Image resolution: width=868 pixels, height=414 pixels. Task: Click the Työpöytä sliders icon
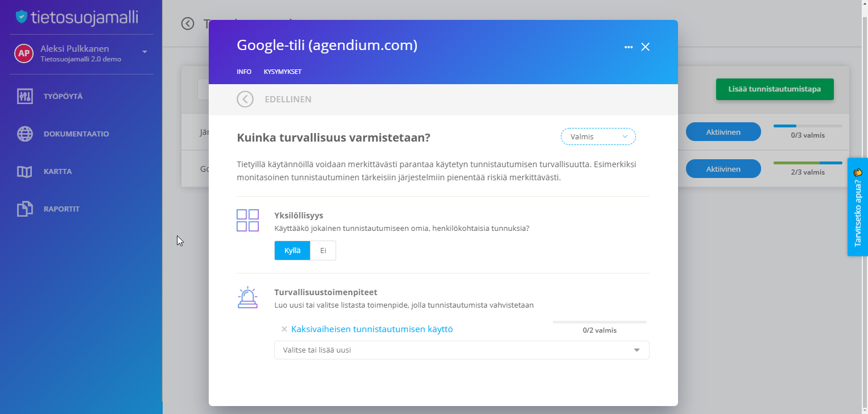pyautogui.click(x=24, y=97)
